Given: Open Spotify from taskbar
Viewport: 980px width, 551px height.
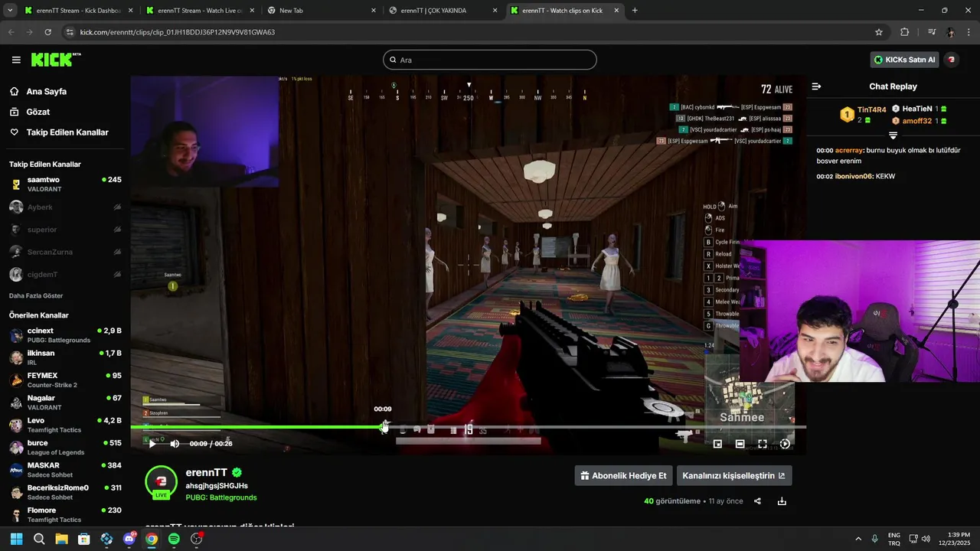Looking at the screenshot, I should pos(174,539).
